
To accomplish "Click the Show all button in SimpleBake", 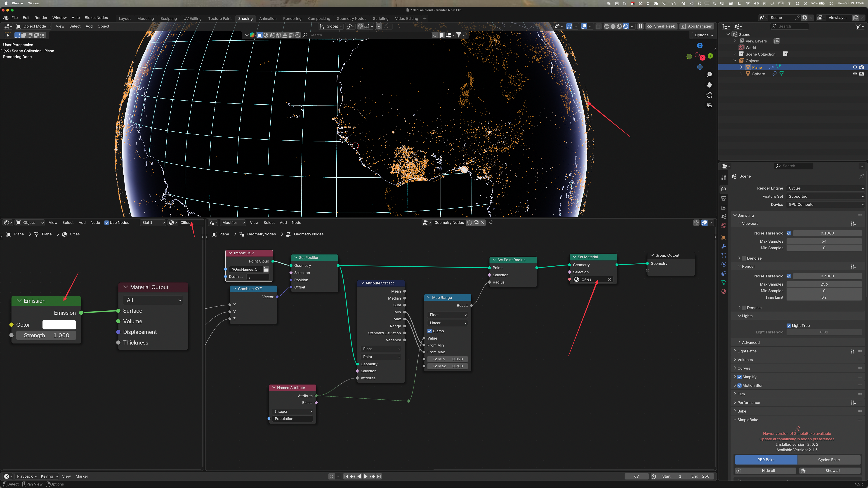I will [x=830, y=471].
